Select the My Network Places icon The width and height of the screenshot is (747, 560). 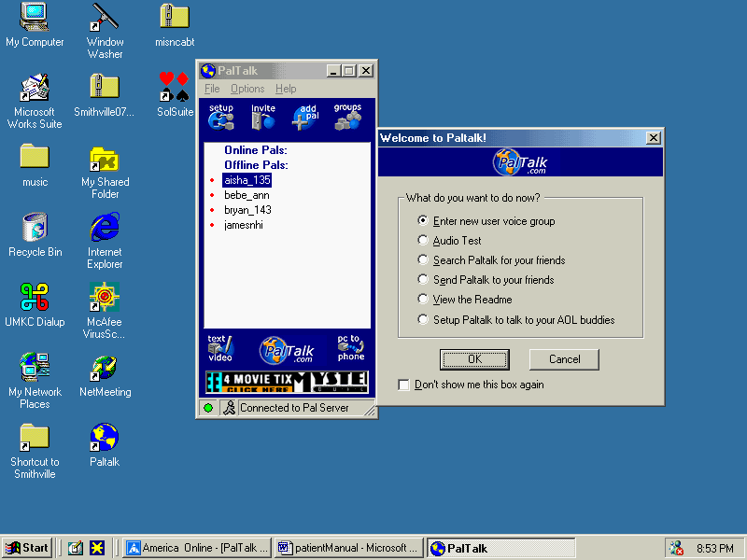pyautogui.click(x=35, y=381)
